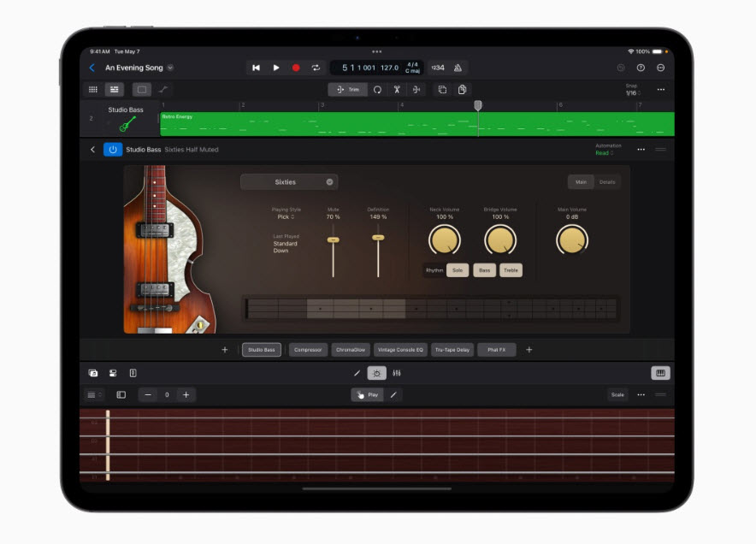This screenshot has width=756, height=544.
Task: Toggle the region inspector rectangle icon
Action: tap(142, 89)
